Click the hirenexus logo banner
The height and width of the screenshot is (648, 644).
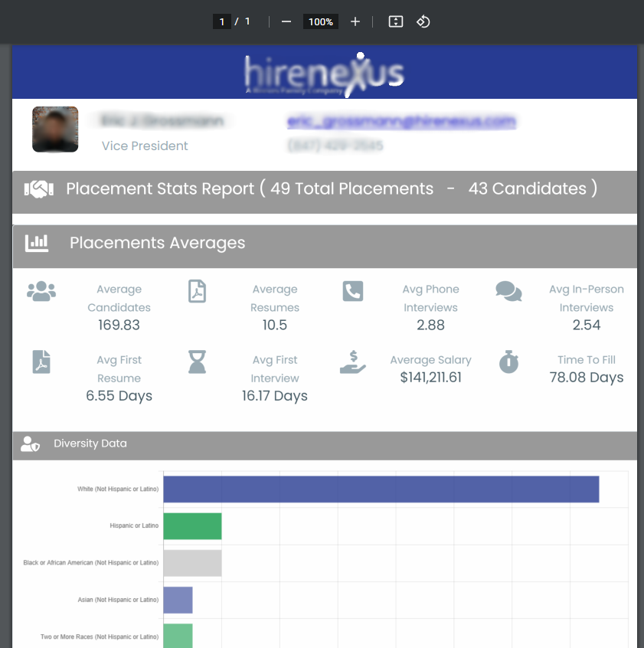pyautogui.click(x=324, y=74)
